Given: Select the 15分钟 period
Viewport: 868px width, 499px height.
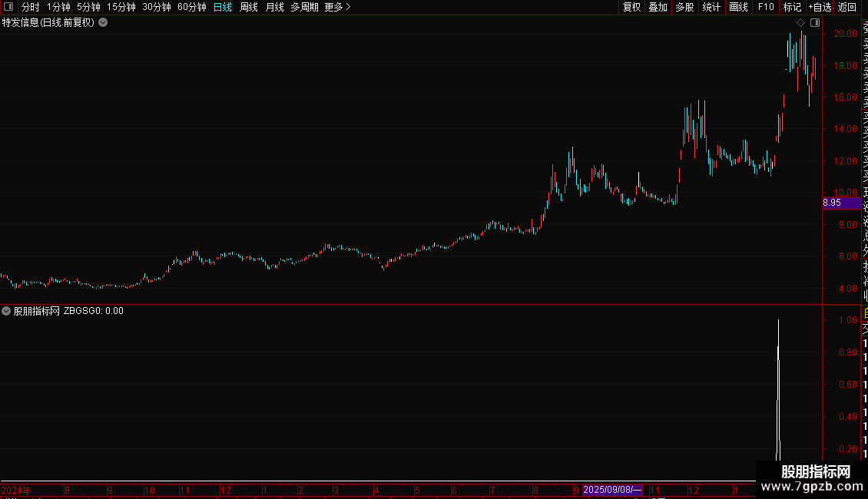Looking at the screenshot, I should (121, 7).
